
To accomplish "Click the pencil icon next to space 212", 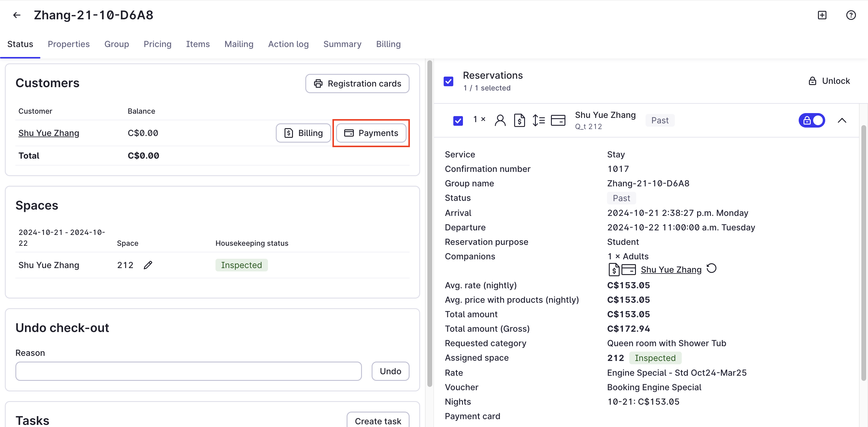I will (148, 265).
